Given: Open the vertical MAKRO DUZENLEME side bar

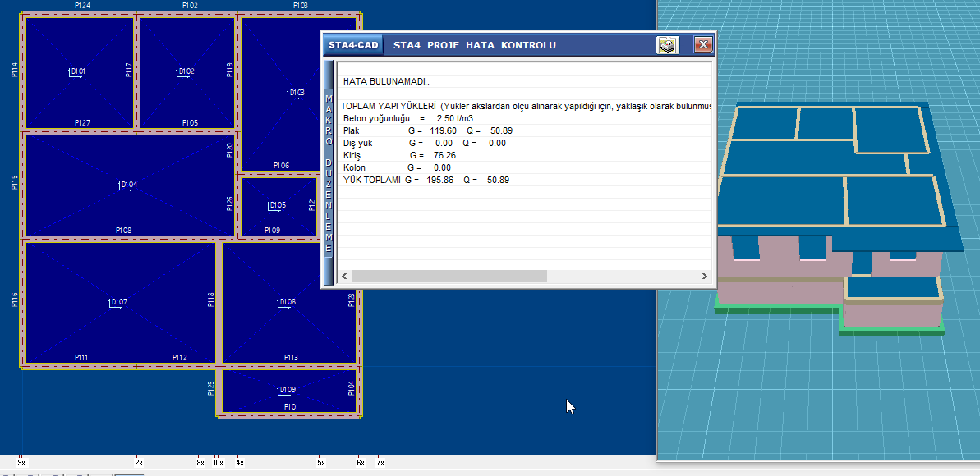Looking at the screenshot, I should [329, 172].
